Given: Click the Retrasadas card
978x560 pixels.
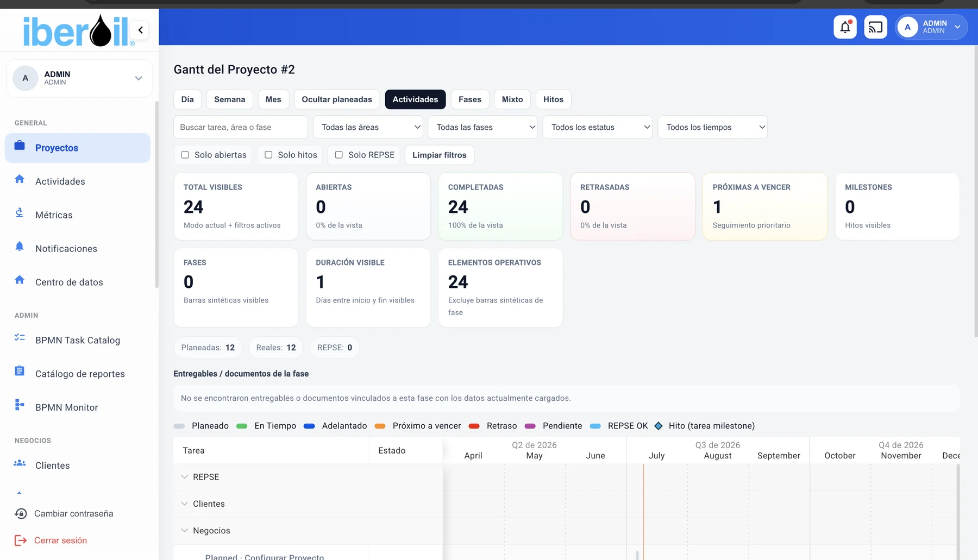Looking at the screenshot, I should click(x=632, y=206).
